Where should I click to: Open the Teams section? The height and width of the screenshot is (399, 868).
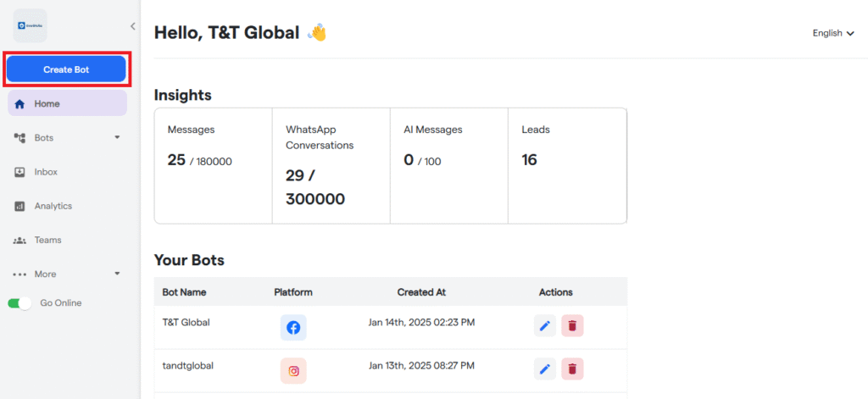tap(47, 240)
